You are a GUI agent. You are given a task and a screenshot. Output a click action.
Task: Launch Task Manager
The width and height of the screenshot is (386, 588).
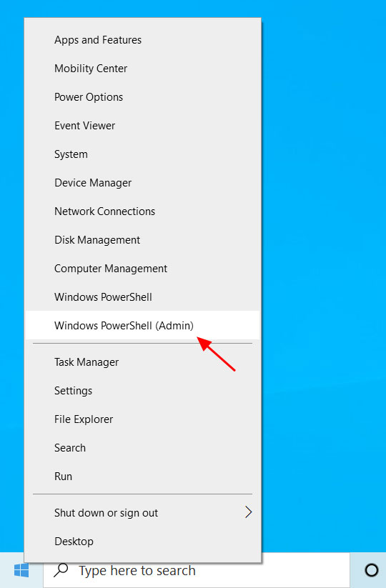(142, 362)
